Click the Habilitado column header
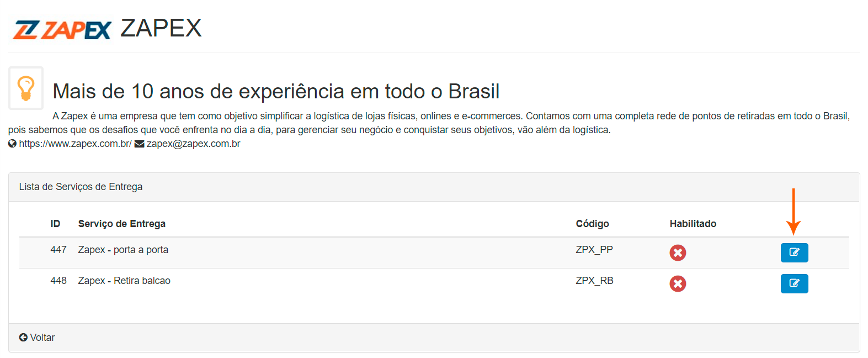Screen dimensions: 868x358 [693, 224]
